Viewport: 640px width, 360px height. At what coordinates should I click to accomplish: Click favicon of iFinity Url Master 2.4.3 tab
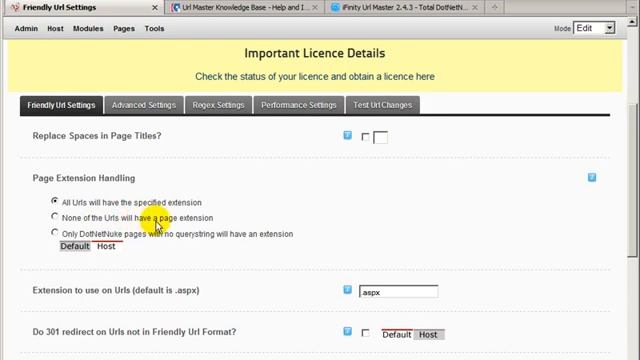[x=335, y=7]
